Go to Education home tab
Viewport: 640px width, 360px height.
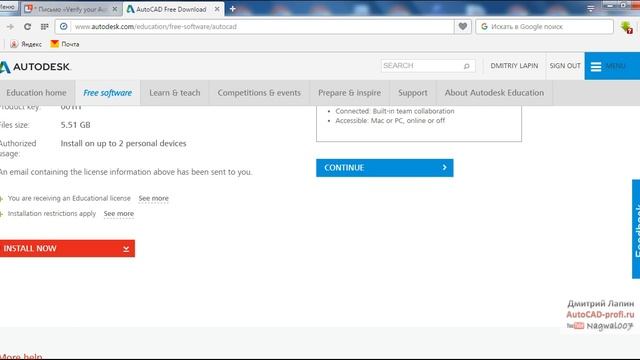[36, 93]
